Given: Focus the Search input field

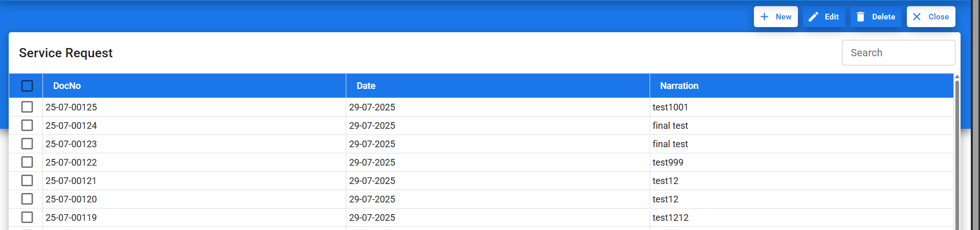Looking at the screenshot, I should pyautogui.click(x=898, y=53).
